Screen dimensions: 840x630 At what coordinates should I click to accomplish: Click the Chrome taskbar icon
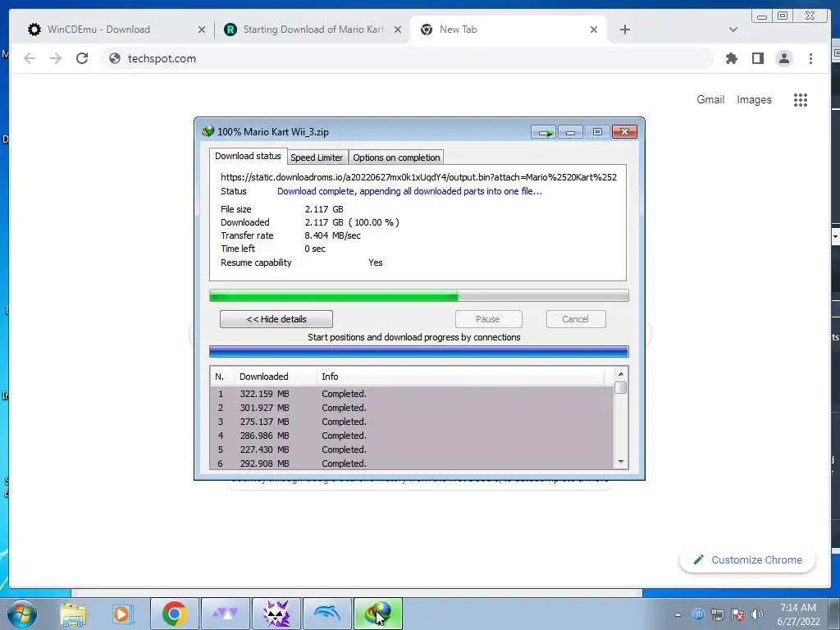(174, 614)
